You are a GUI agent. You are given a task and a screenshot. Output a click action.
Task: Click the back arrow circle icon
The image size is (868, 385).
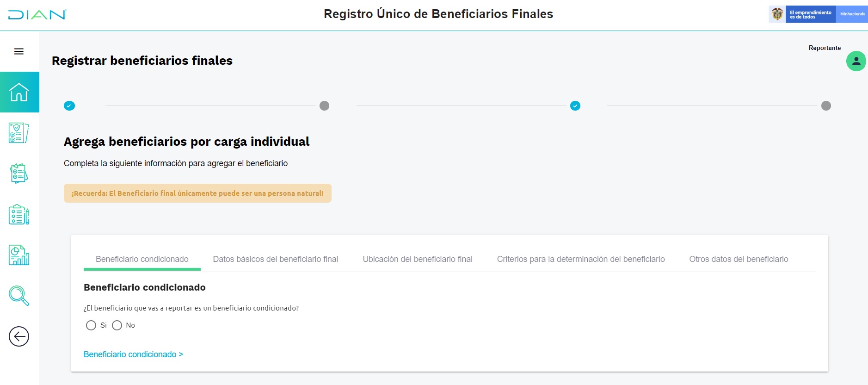pos(19,336)
